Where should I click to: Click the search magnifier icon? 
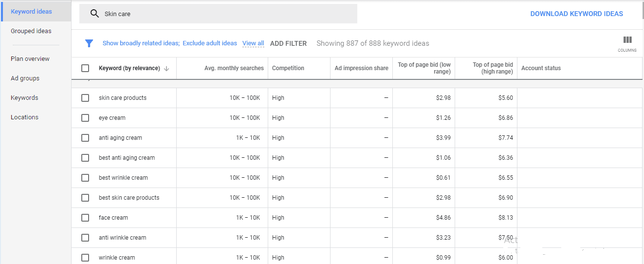[x=94, y=14]
